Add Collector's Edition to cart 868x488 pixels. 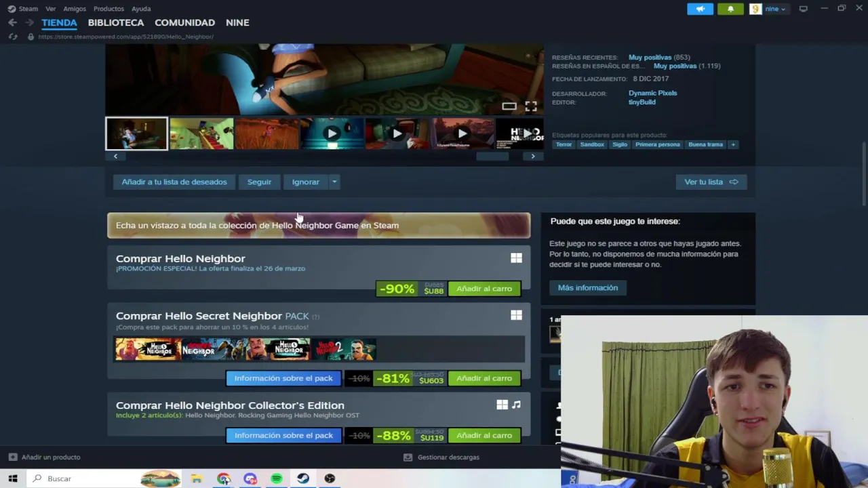(484, 435)
